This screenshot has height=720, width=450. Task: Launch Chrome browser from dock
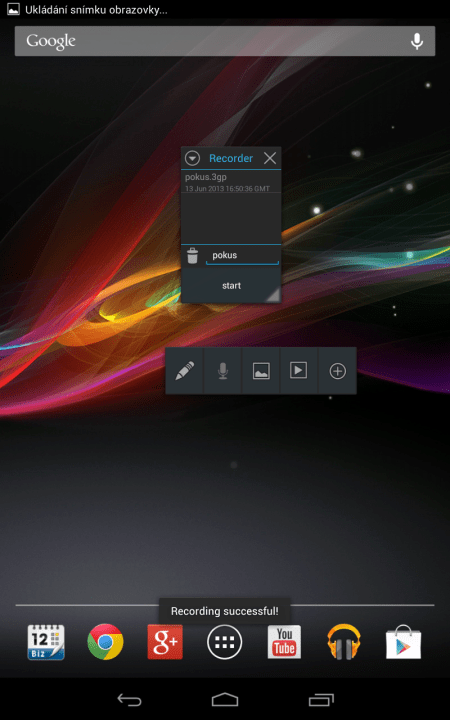tap(105, 642)
